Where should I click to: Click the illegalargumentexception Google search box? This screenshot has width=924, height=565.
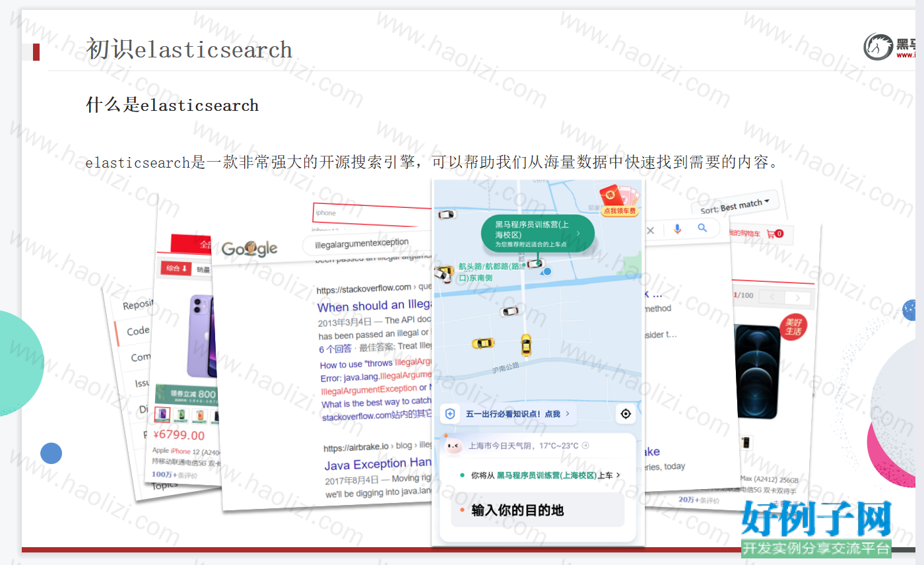point(368,244)
